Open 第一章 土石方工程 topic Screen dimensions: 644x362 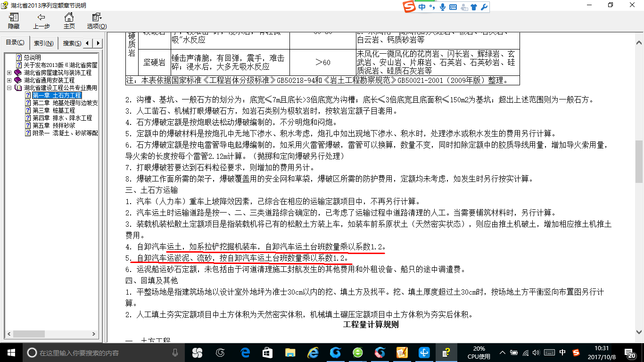click(57, 95)
